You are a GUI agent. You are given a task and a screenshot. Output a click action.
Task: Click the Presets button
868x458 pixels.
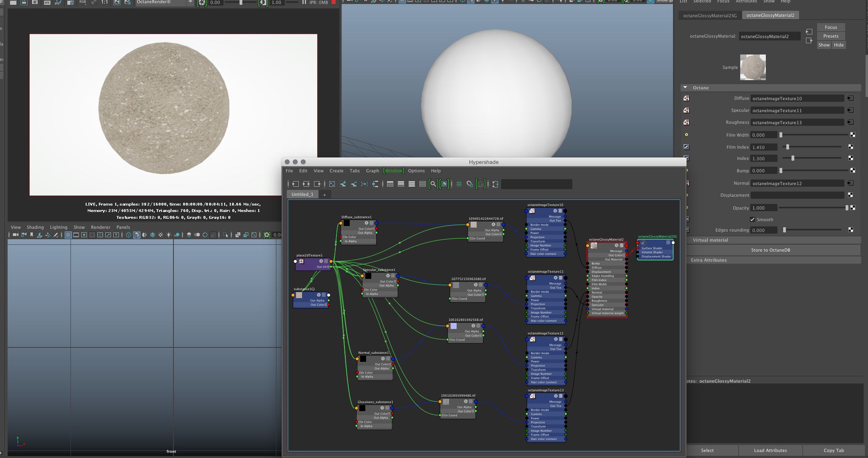click(831, 36)
